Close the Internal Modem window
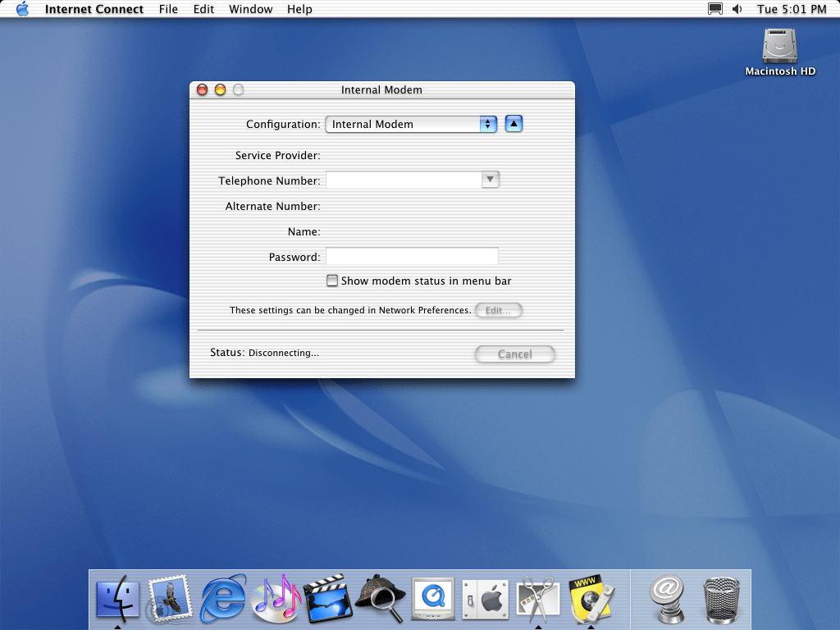This screenshot has height=630, width=840. tap(202, 89)
